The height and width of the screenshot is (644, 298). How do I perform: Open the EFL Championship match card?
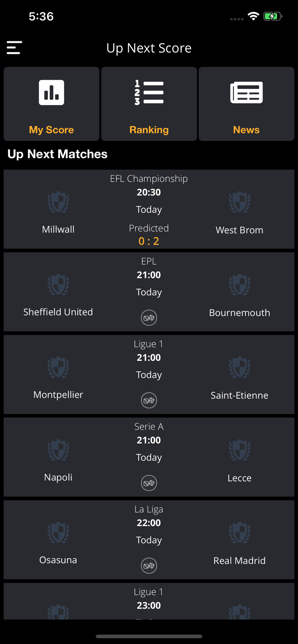tap(149, 209)
